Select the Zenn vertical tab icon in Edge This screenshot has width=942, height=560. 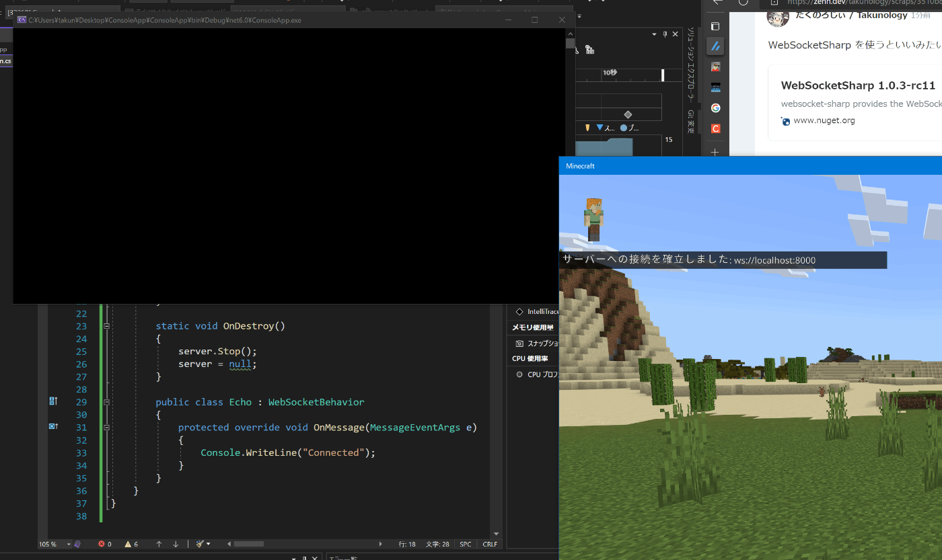pos(715,46)
